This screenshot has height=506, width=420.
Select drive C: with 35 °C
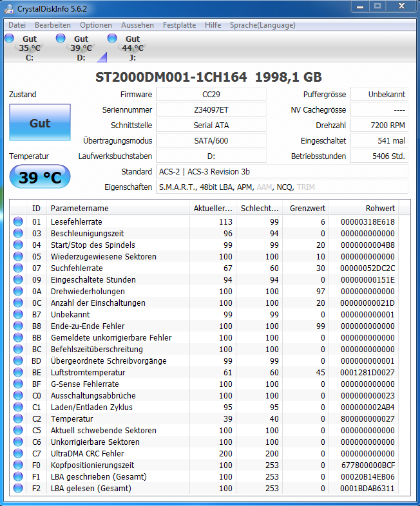coord(29,48)
